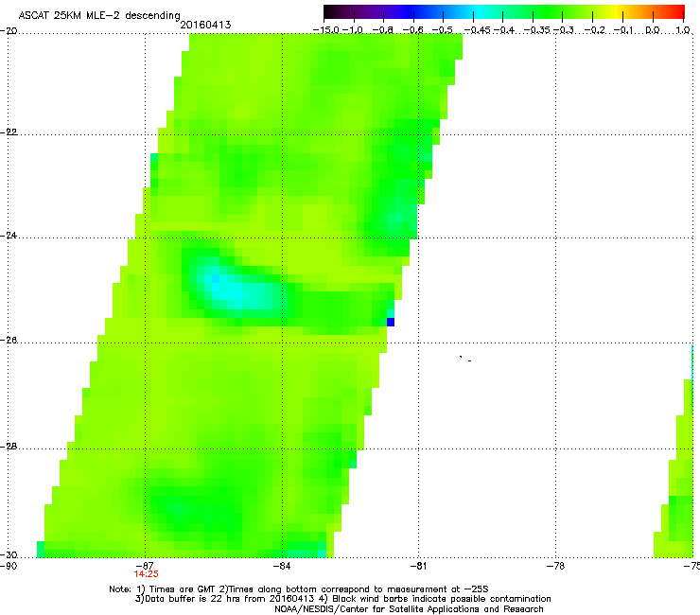Click the latitude label -22

point(9,132)
